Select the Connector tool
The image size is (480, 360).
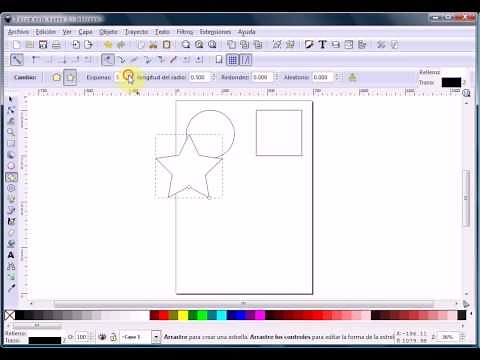click(x=11, y=266)
